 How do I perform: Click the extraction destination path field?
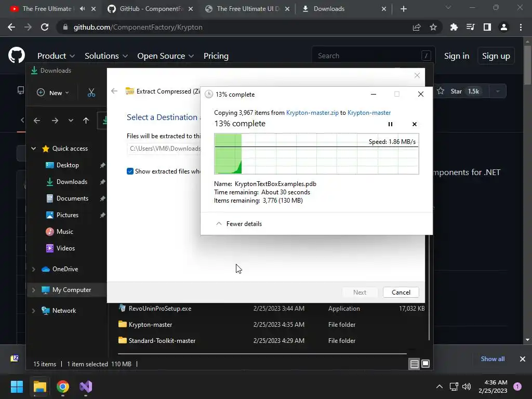pyautogui.click(x=164, y=149)
